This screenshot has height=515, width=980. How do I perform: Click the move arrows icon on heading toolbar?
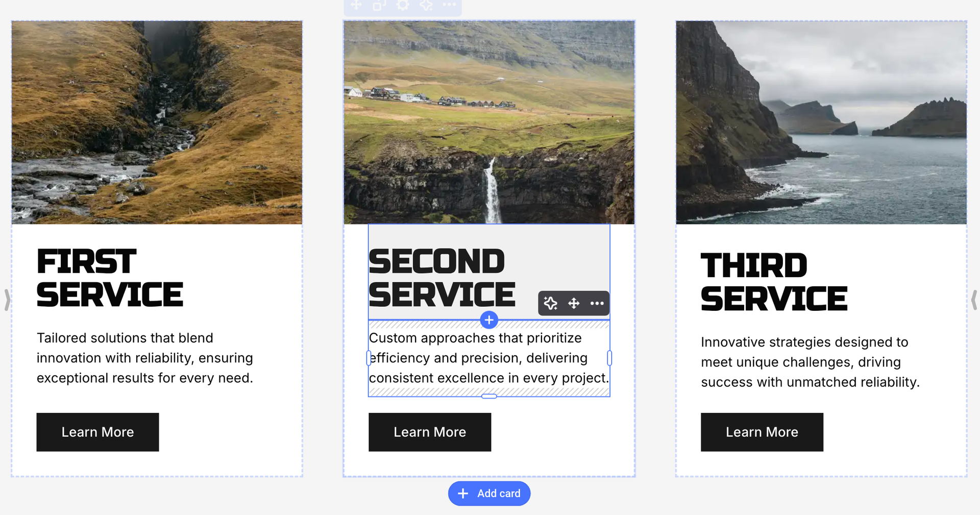point(574,303)
